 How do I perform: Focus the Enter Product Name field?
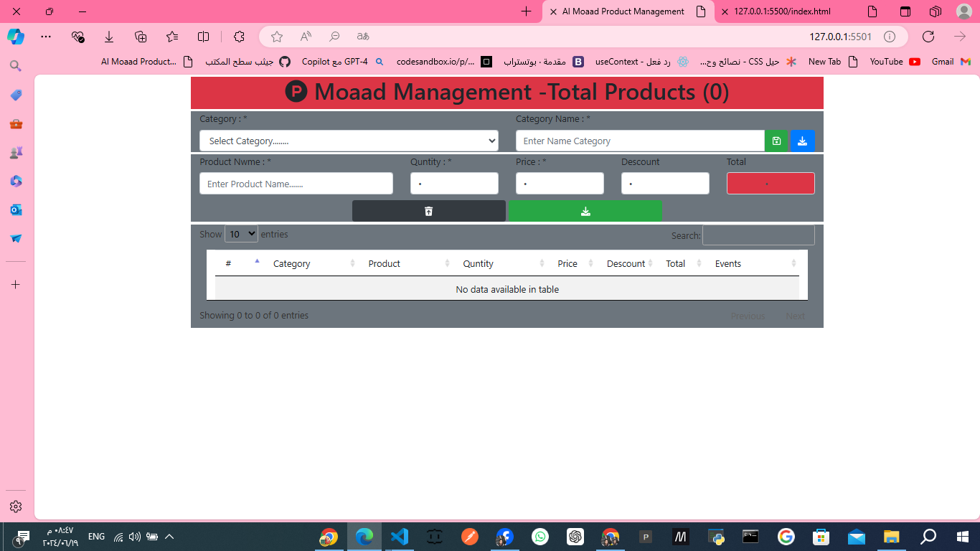[x=296, y=184]
